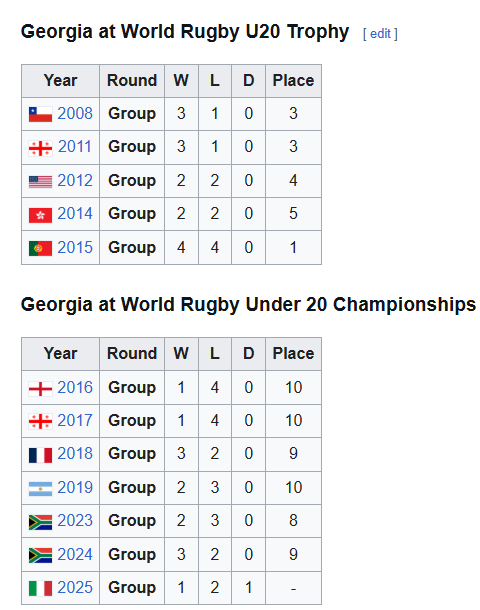
Task: Open the 2025 championship link
Action: tap(75, 587)
